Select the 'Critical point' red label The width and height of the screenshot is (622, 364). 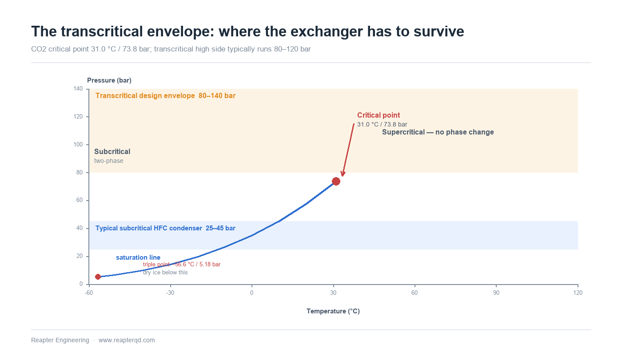[x=379, y=115]
